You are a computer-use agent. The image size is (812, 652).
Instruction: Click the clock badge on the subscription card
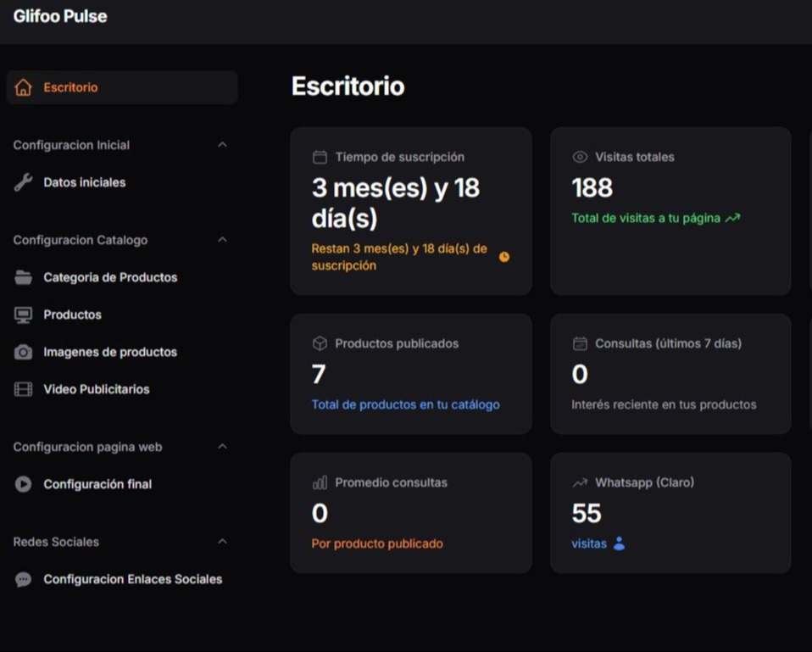click(504, 256)
